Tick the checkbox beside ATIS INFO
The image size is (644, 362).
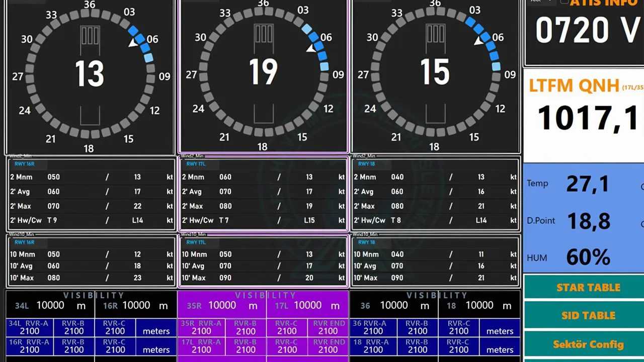coord(564,2)
